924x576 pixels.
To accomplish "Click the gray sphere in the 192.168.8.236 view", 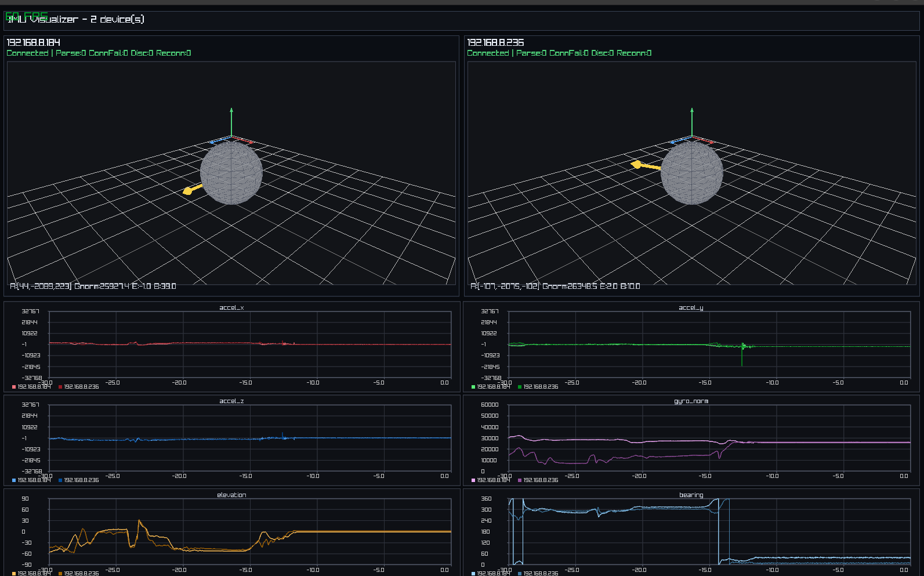I will tap(691, 173).
